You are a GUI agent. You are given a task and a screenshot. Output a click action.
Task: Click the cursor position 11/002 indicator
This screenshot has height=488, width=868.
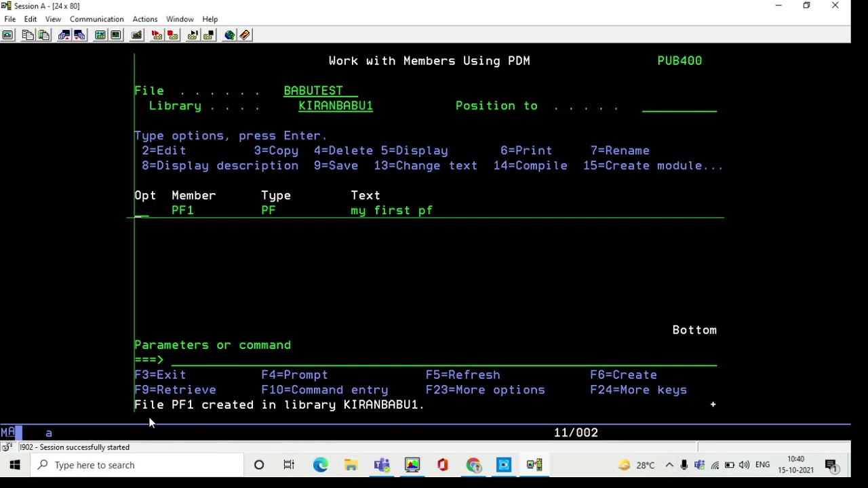(x=576, y=432)
